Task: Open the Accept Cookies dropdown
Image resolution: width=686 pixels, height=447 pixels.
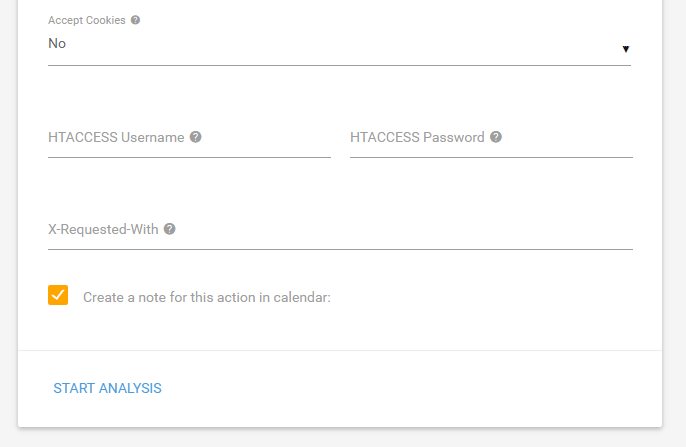Action: coord(338,46)
